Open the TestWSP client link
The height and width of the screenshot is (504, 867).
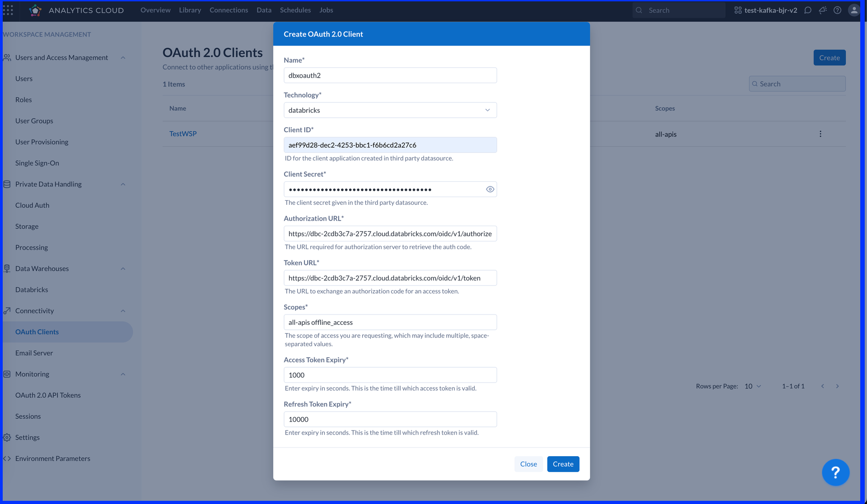coord(183,134)
